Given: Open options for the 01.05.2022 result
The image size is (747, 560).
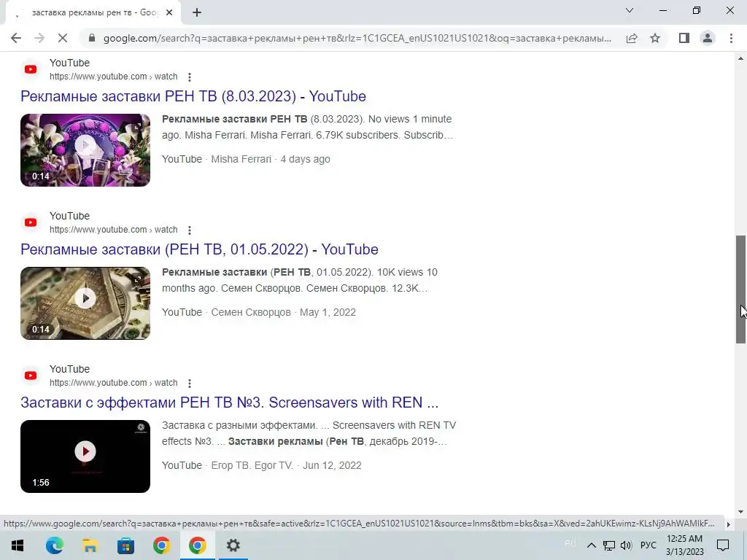Looking at the screenshot, I should pos(190,230).
